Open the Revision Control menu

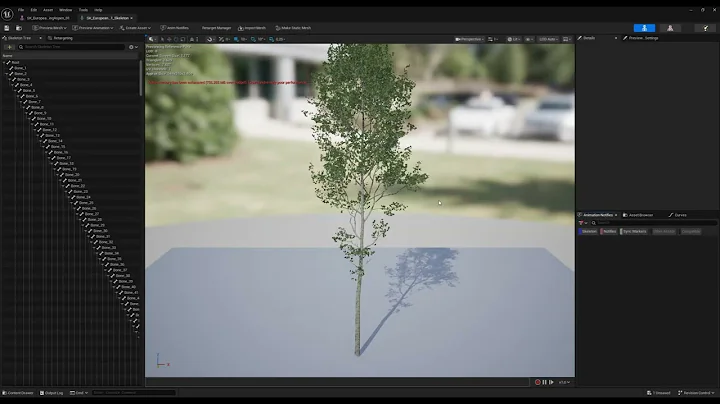(x=696, y=393)
